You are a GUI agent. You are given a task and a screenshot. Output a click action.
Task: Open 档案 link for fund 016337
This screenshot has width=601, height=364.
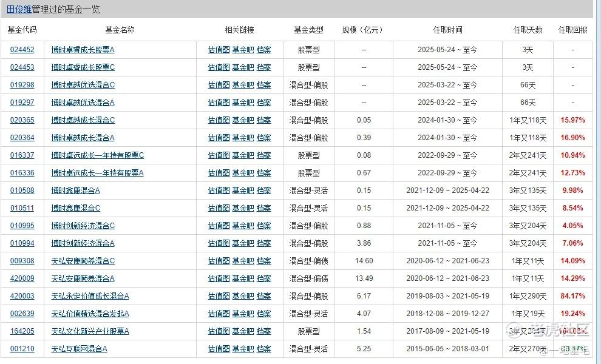click(x=263, y=155)
